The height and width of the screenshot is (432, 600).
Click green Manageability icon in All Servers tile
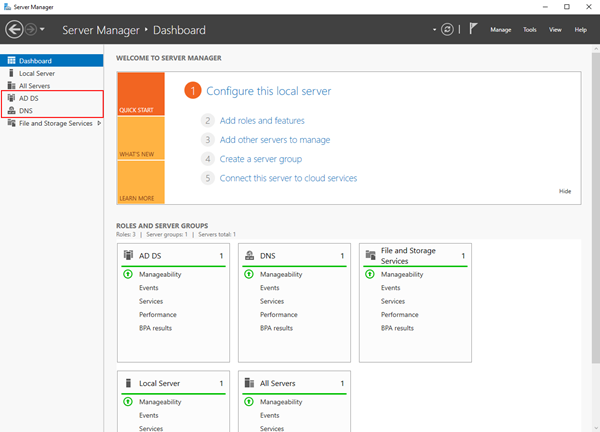[x=249, y=401]
